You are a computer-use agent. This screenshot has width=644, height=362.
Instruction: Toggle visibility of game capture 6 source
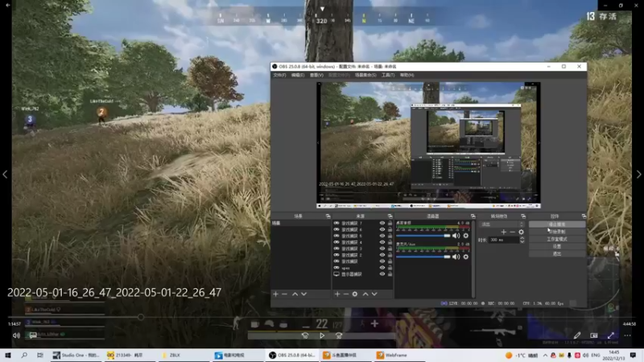(382, 229)
